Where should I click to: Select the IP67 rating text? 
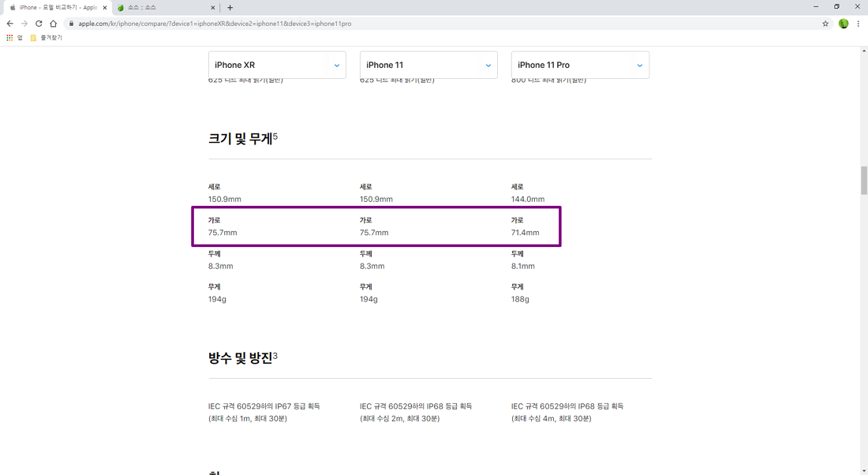264,412
